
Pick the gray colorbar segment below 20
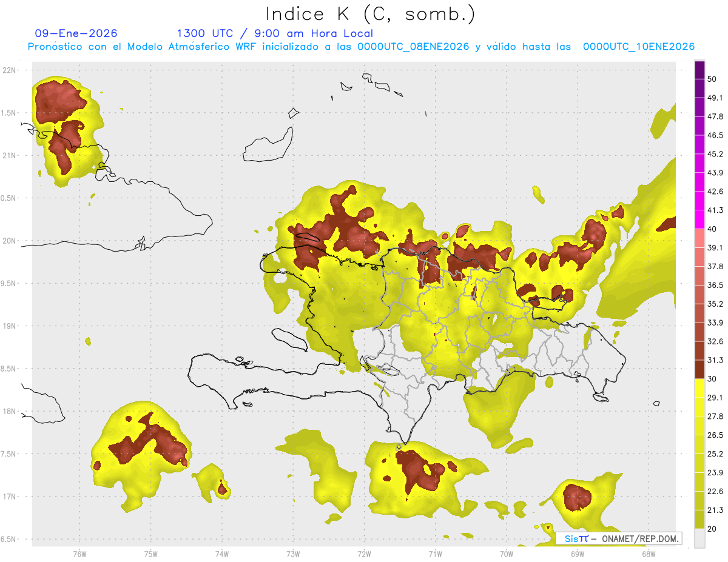click(x=699, y=538)
